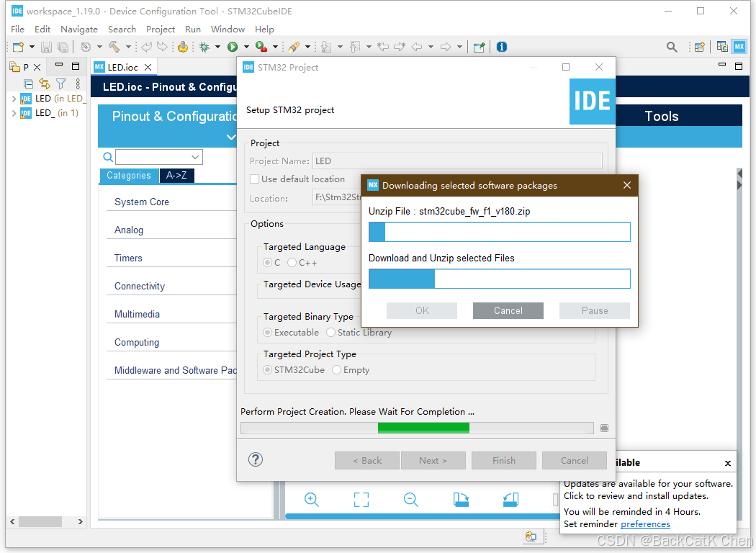
Task: Click the Project Explorer filter icon
Action: coord(60,84)
